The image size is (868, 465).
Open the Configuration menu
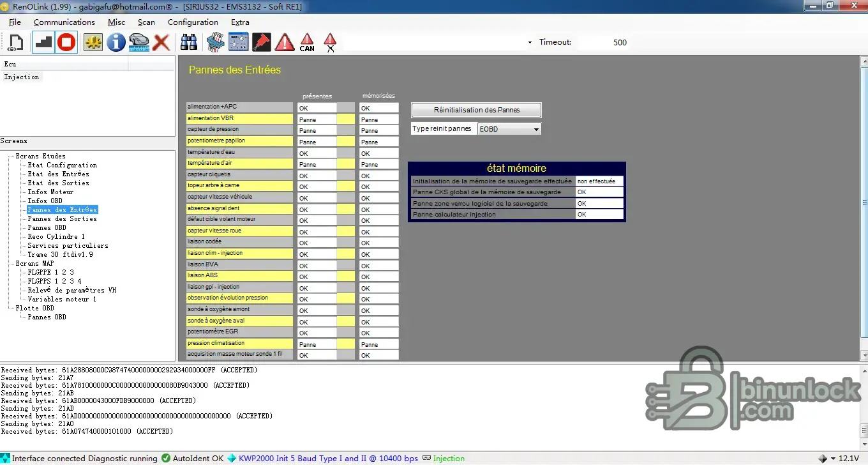pyautogui.click(x=193, y=22)
